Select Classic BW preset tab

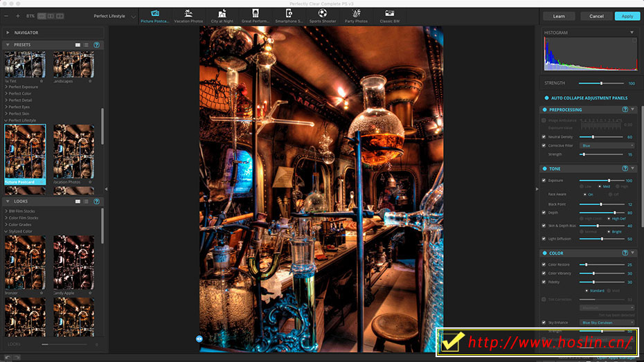[x=389, y=17]
